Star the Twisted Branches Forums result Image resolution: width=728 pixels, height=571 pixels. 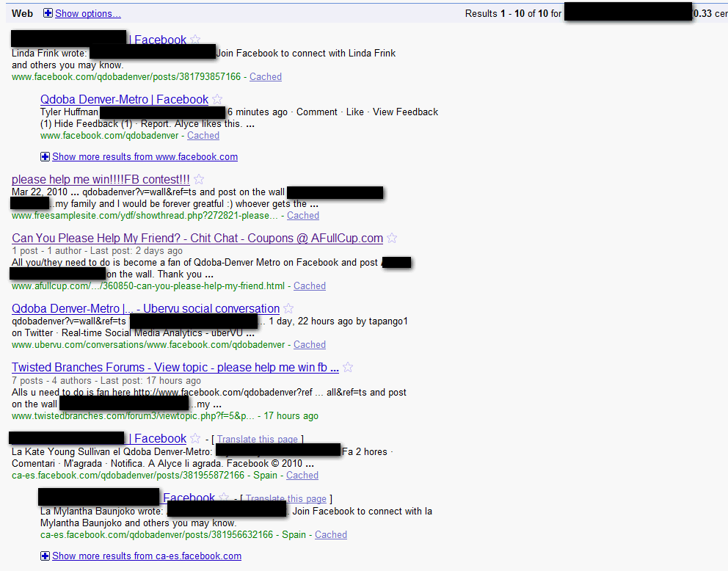pyautogui.click(x=348, y=367)
